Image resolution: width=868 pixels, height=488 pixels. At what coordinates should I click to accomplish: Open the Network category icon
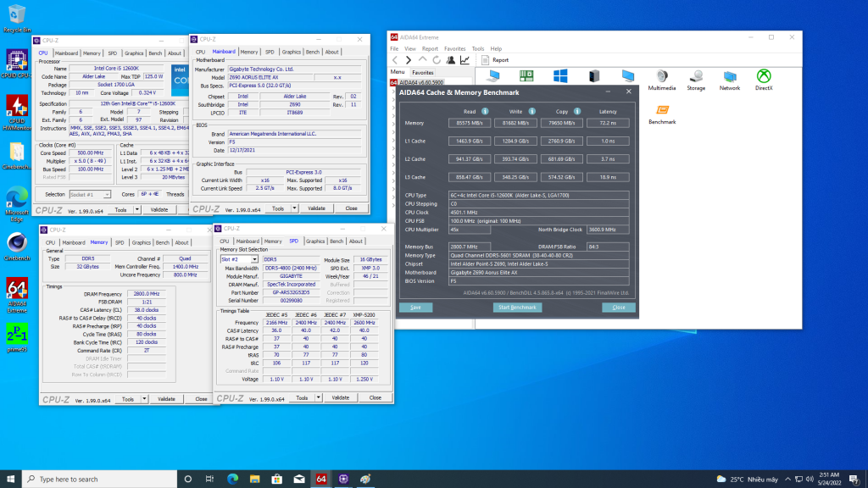point(730,80)
